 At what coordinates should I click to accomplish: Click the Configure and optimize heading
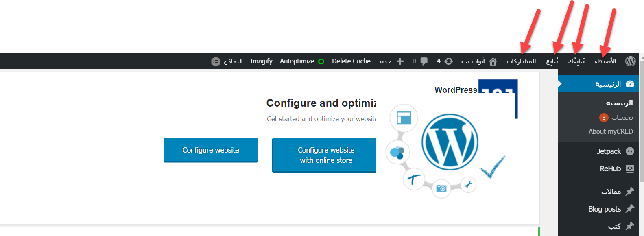[321, 103]
